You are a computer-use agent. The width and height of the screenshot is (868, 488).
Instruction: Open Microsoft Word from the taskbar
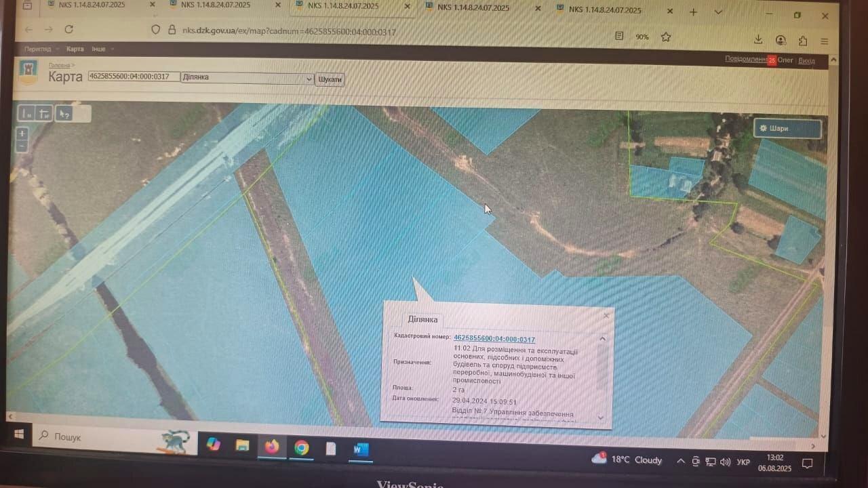pyautogui.click(x=360, y=449)
